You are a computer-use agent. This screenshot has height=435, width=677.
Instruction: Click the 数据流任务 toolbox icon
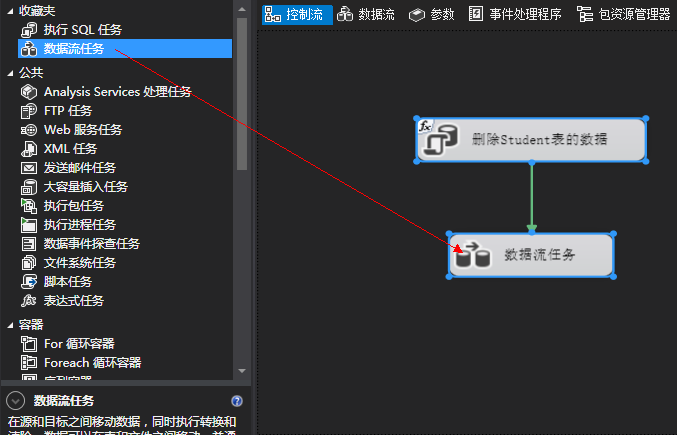(29, 49)
